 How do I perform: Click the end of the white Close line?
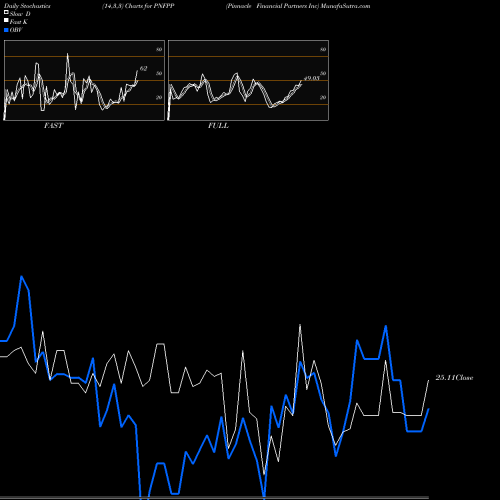pyautogui.click(x=429, y=380)
